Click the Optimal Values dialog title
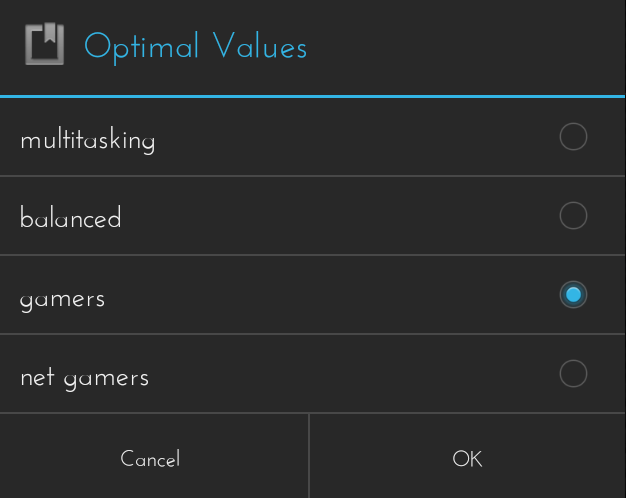626x498 pixels. tap(195, 47)
